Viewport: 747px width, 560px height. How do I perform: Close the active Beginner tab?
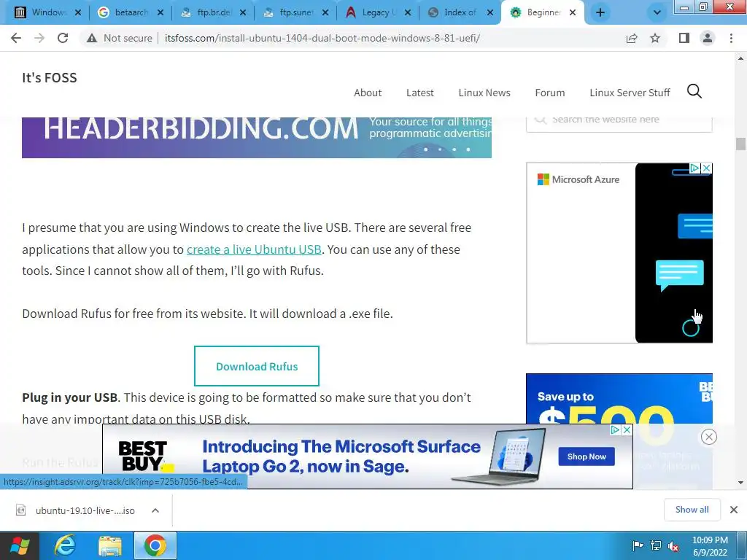(x=573, y=13)
